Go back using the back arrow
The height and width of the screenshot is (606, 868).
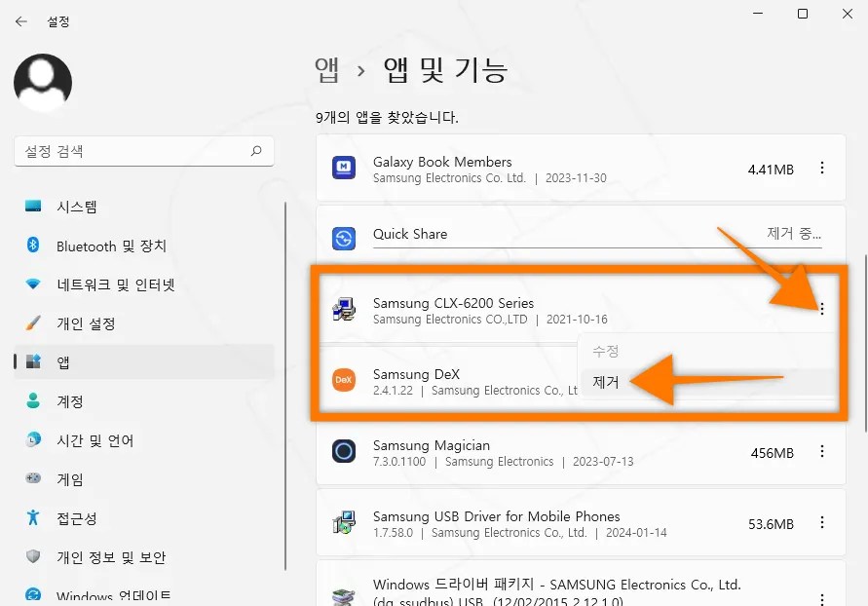tap(20, 20)
